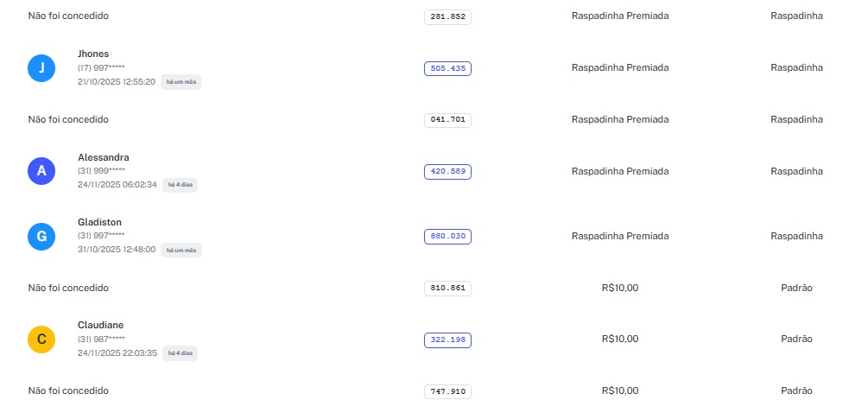Click the 'há um mês' tag for Jhones

181,82
